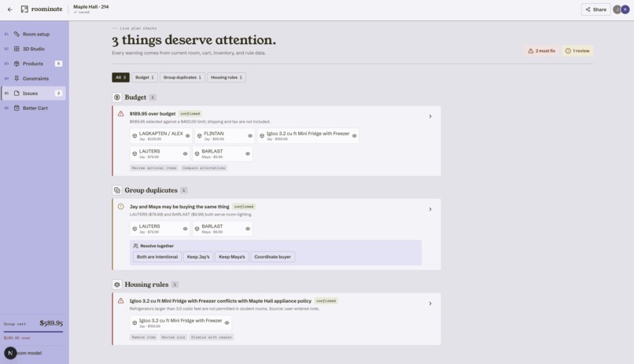
Task: Open Room setup in sidebar
Action: click(x=34, y=34)
